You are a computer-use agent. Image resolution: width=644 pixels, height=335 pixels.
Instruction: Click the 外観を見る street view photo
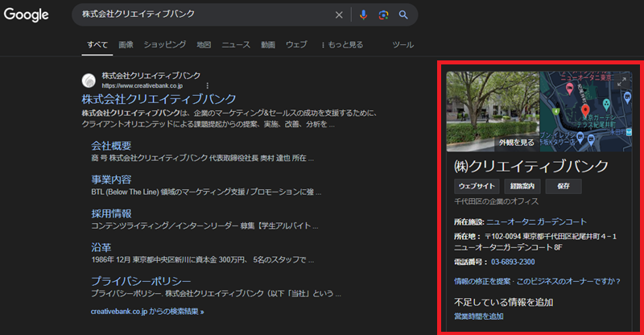[493, 111]
